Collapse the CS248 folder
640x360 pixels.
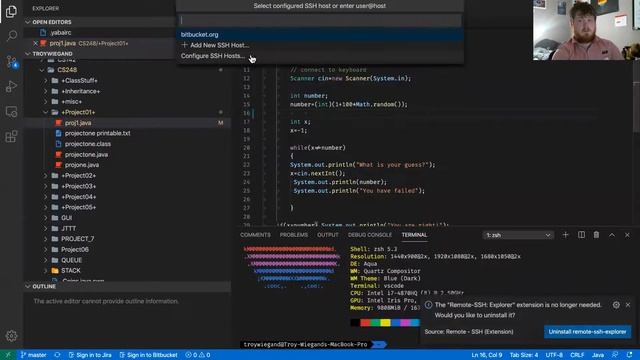pyautogui.click(x=42, y=70)
